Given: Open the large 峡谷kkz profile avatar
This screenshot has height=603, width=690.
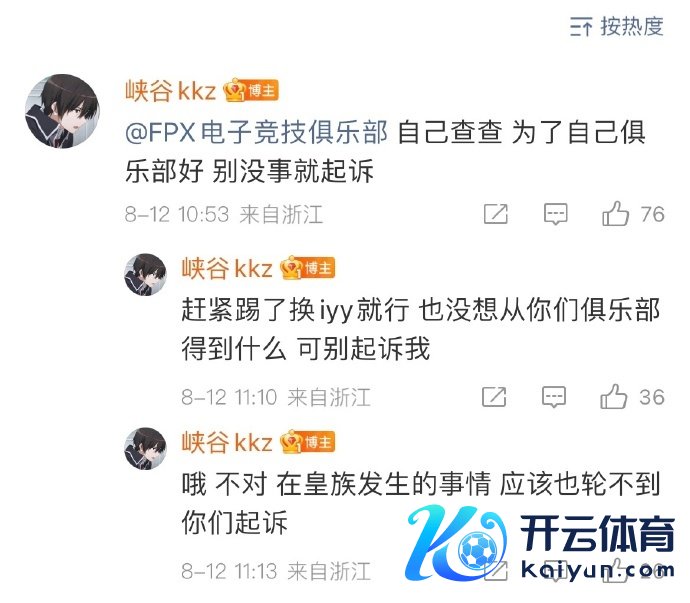Looking at the screenshot, I should click(x=62, y=111).
